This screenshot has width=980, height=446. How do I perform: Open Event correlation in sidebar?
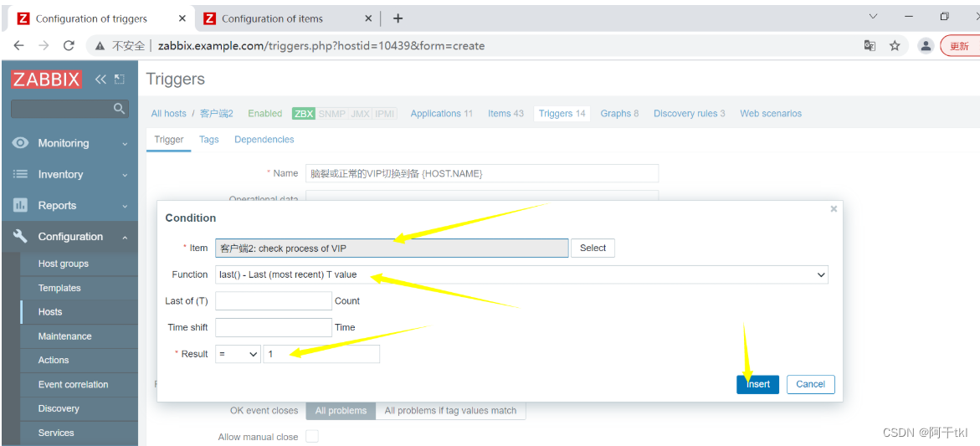tap(73, 384)
